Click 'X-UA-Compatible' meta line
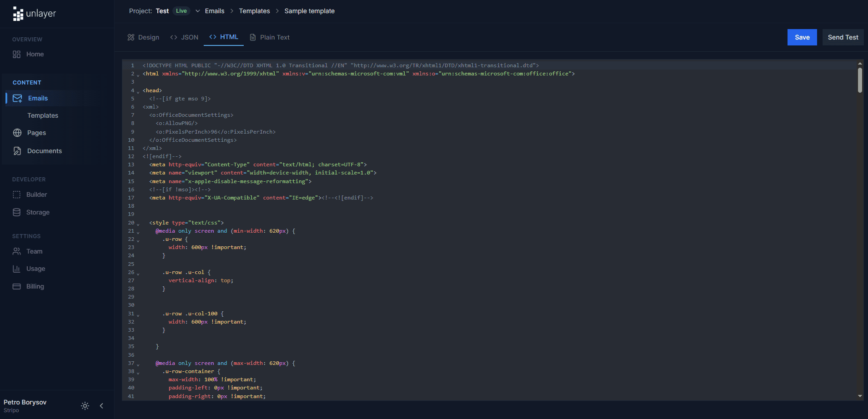 tap(261, 198)
